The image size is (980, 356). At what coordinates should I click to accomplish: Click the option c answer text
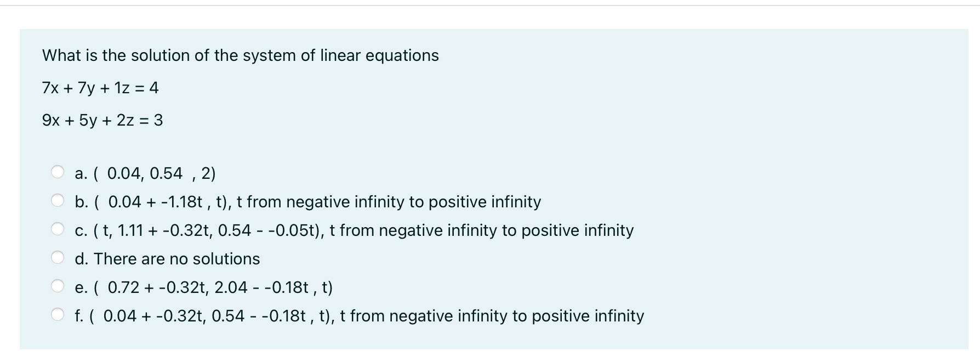click(354, 230)
